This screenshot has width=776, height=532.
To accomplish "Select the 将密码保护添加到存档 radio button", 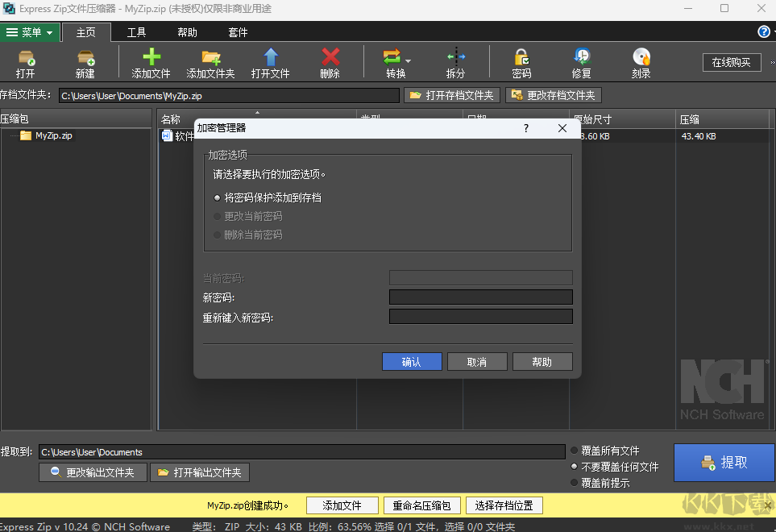I will pos(218,197).
